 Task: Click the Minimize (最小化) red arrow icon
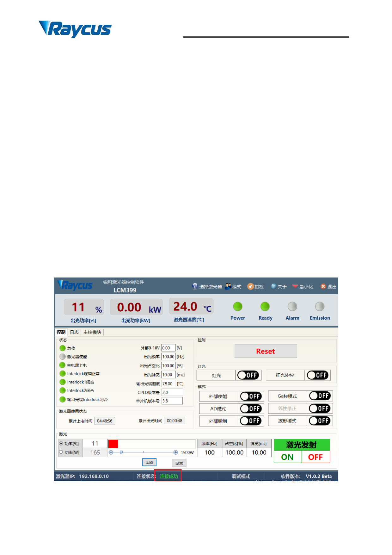coord(295,286)
